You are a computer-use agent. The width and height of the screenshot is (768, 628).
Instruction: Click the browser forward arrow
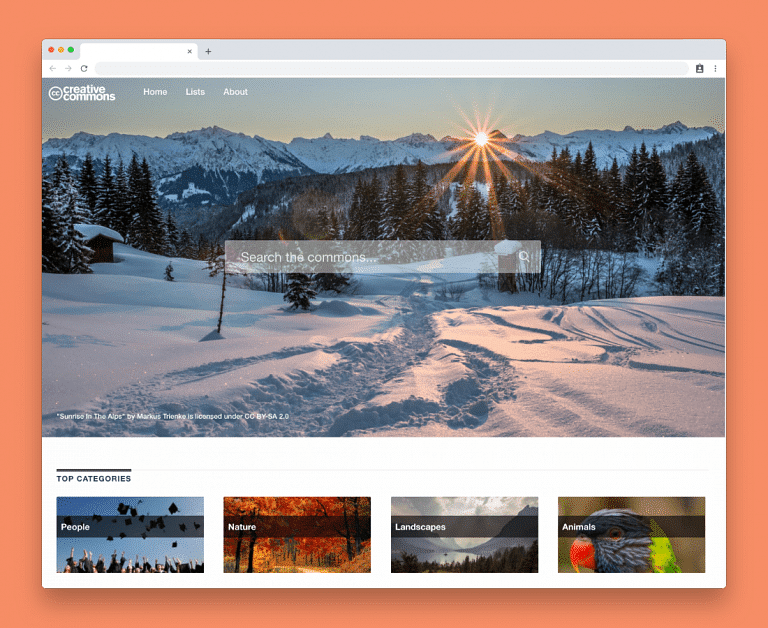(x=68, y=68)
